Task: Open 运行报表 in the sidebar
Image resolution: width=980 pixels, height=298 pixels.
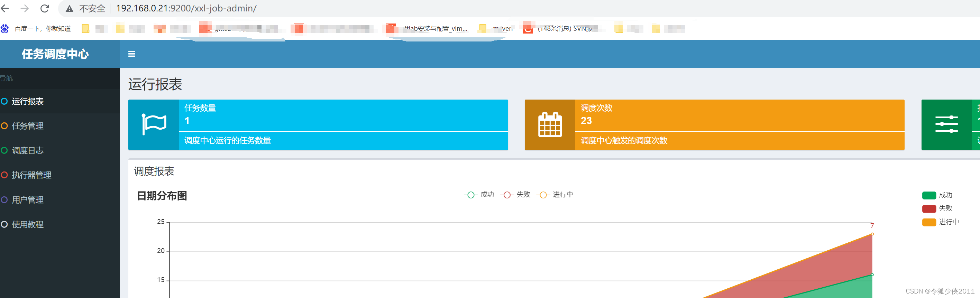Action: click(60, 101)
